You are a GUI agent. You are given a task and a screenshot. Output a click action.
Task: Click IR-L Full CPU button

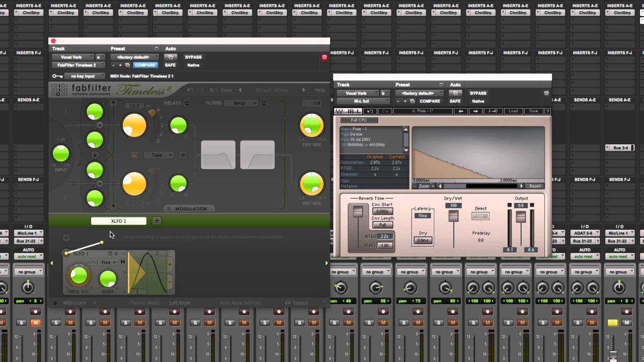coord(359,120)
